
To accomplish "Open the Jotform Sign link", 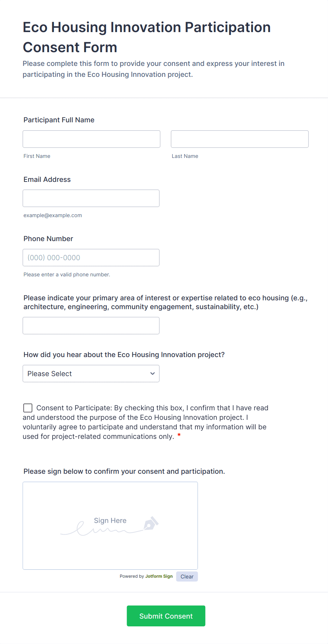I will [x=159, y=576].
